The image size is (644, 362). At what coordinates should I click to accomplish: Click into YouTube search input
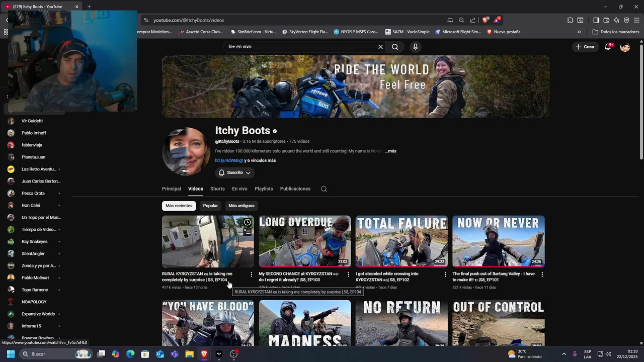(x=301, y=47)
